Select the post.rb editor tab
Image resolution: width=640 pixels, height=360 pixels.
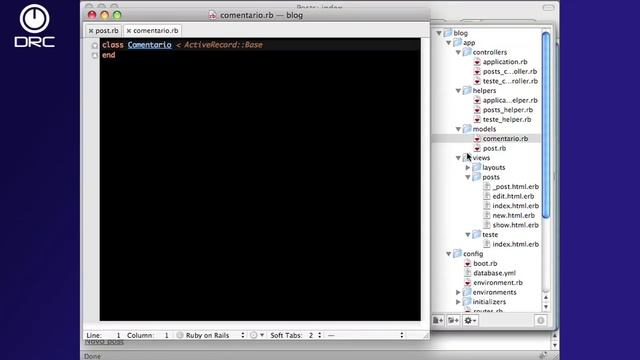click(103, 31)
